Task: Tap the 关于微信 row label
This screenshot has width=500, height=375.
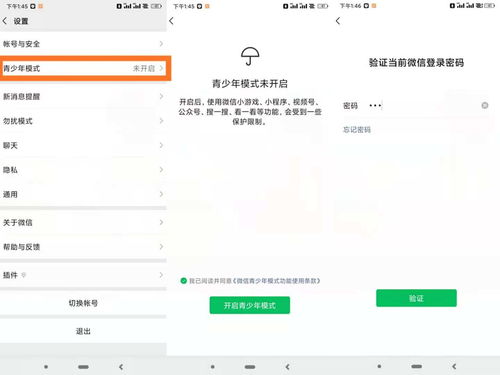Action: point(18,222)
